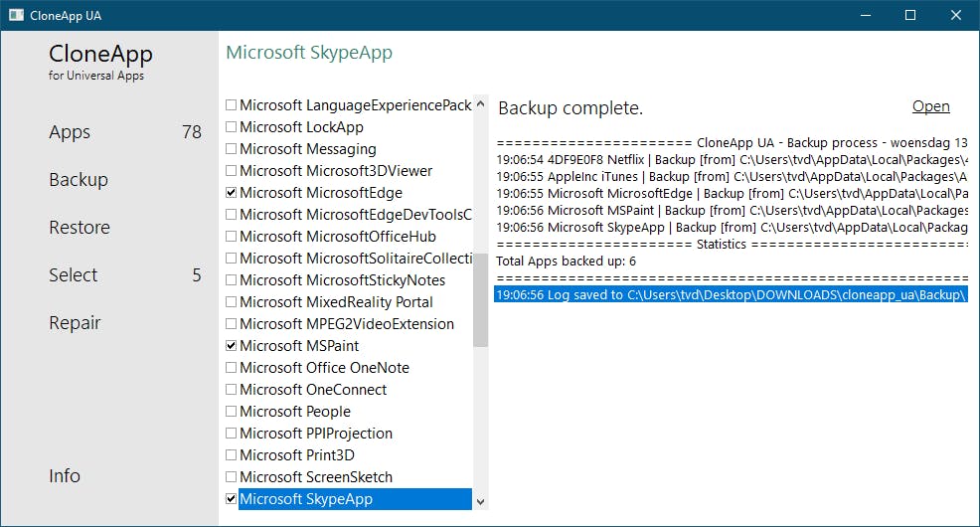Switch to the Restore section
980x527 pixels.
click(x=80, y=228)
